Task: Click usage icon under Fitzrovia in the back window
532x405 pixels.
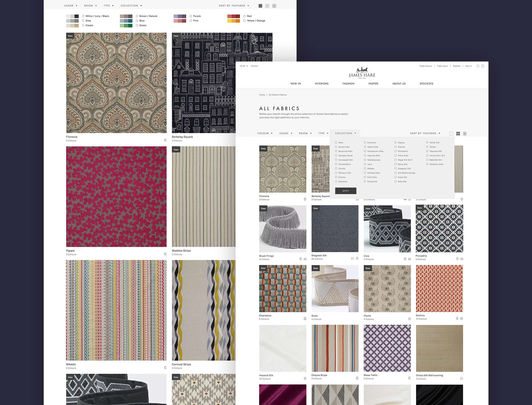Action: 165,140
